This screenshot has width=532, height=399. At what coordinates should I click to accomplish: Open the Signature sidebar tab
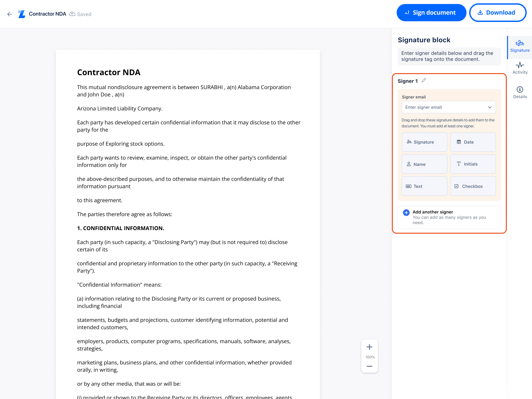(520, 46)
